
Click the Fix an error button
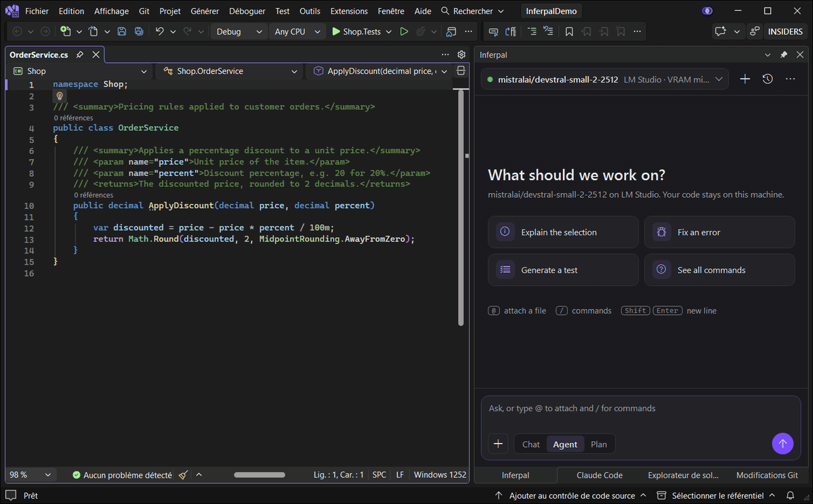(x=720, y=232)
